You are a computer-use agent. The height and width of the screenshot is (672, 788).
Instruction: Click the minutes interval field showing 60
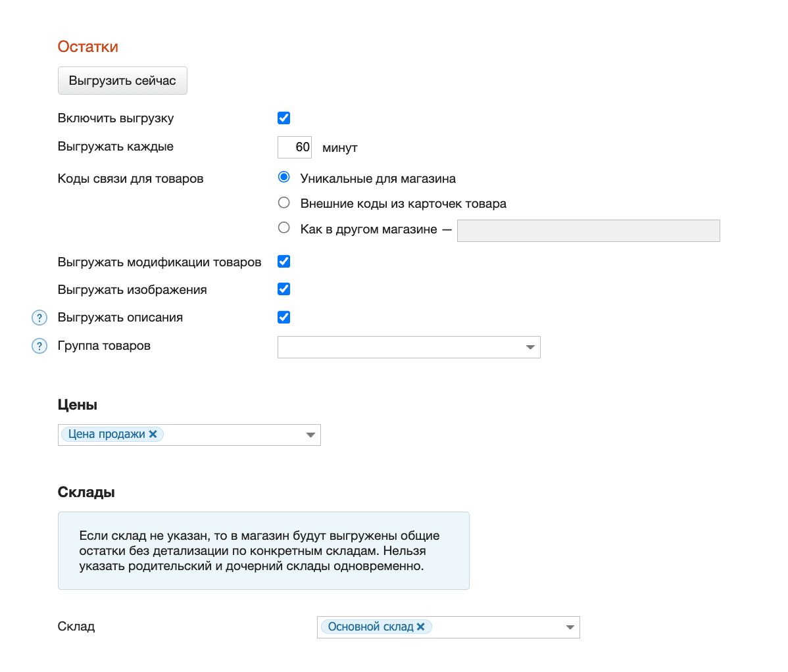[295, 147]
